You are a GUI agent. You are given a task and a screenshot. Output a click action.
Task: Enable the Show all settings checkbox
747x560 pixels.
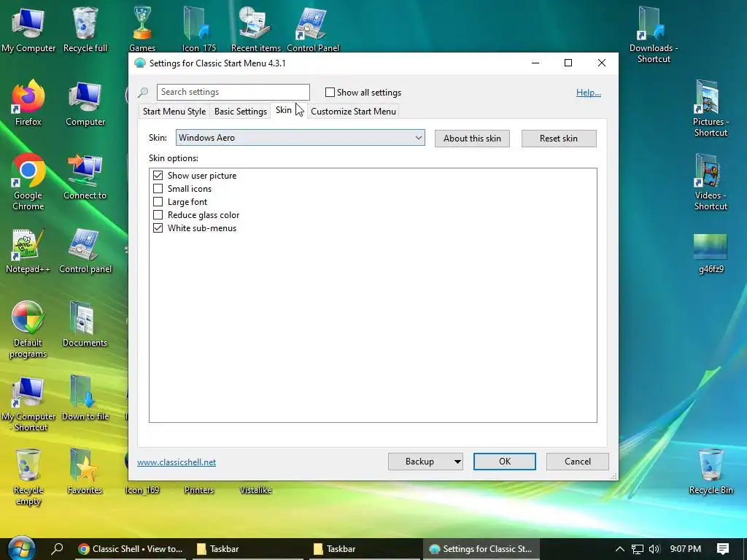[330, 93]
